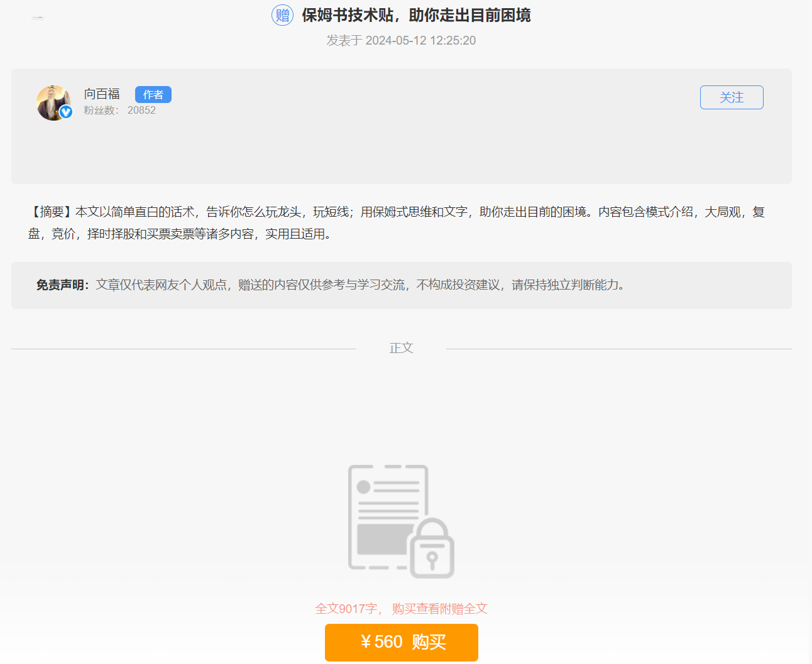The height and width of the screenshot is (664, 812).
Task: Click the disclaimer text about 投资建议
Action: 359,285
